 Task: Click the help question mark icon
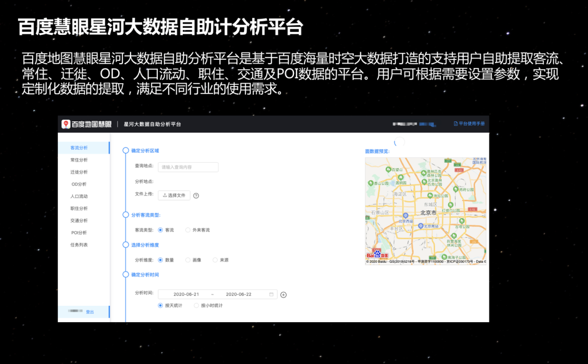click(x=196, y=196)
